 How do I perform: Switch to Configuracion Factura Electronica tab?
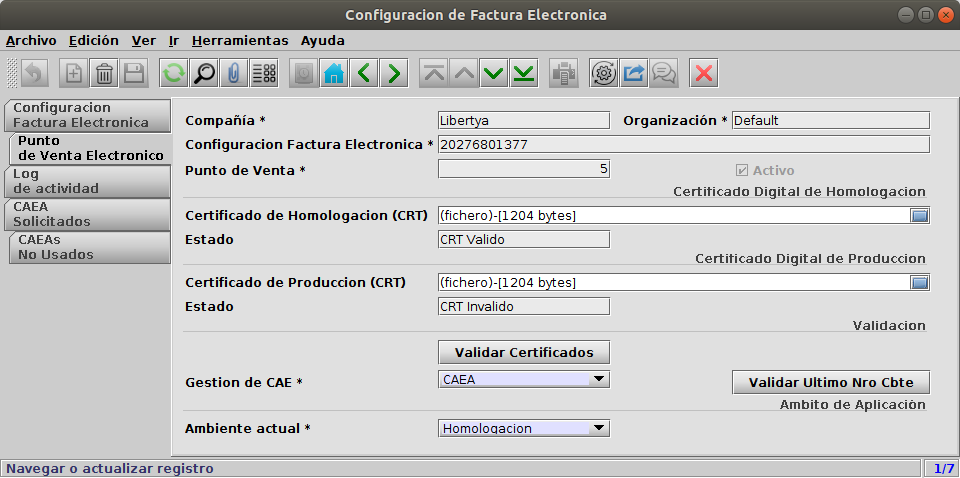[87, 115]
